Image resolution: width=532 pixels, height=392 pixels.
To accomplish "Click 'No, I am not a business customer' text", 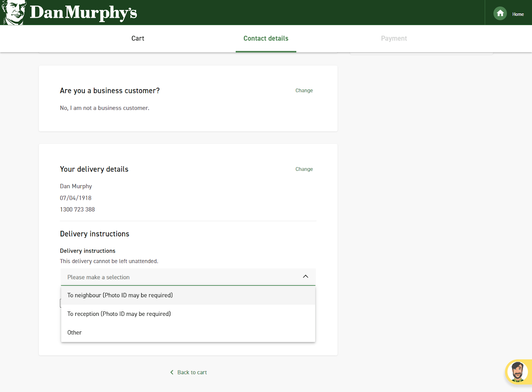I will pos(104,108).
